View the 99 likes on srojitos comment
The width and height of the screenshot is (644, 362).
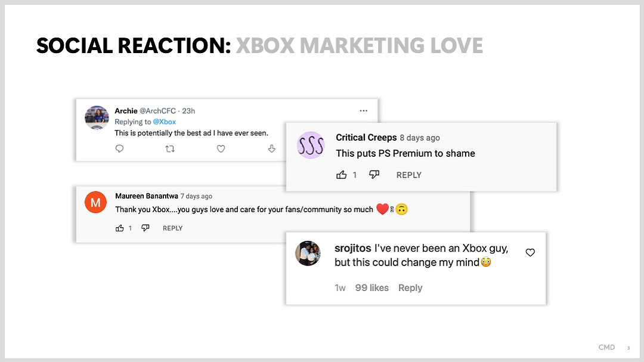pos(372,287)
